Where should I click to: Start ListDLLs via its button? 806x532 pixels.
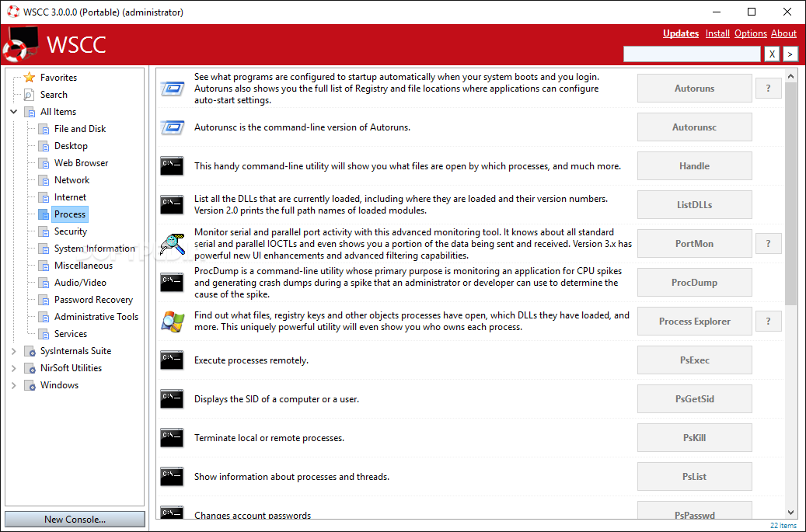pos(694,204)
